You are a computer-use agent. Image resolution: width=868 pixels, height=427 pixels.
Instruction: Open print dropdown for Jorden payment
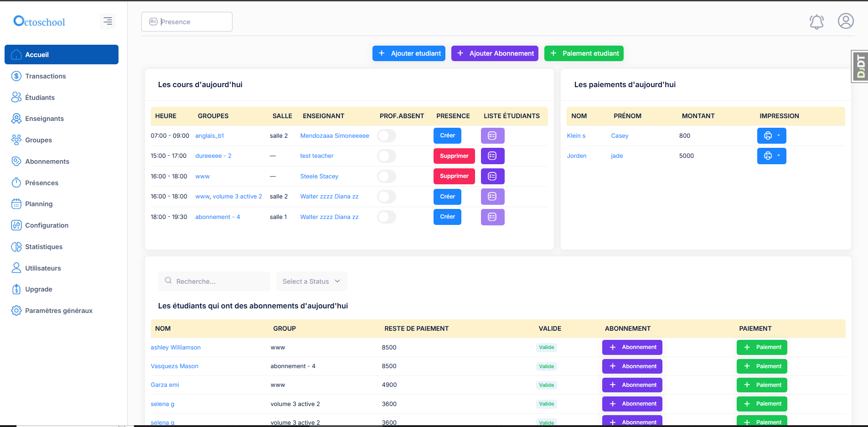point(778,156)
